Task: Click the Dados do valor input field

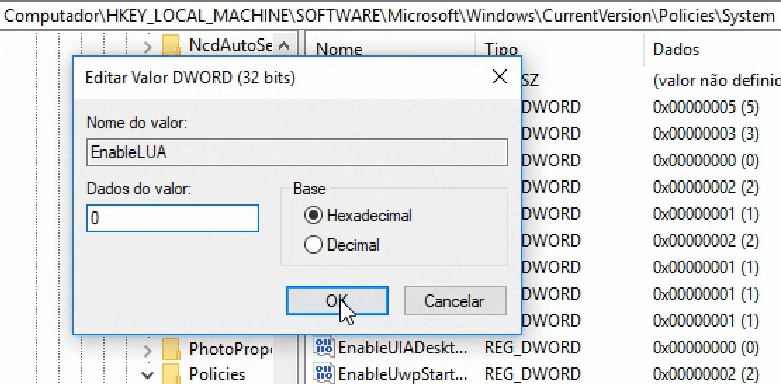Action: [172, 218]
